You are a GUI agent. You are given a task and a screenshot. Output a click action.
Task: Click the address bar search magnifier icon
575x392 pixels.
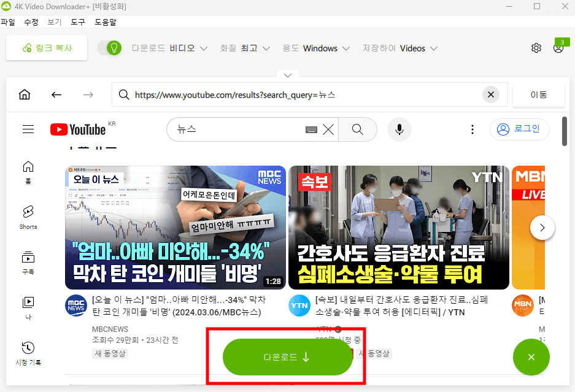coord(124,94)
